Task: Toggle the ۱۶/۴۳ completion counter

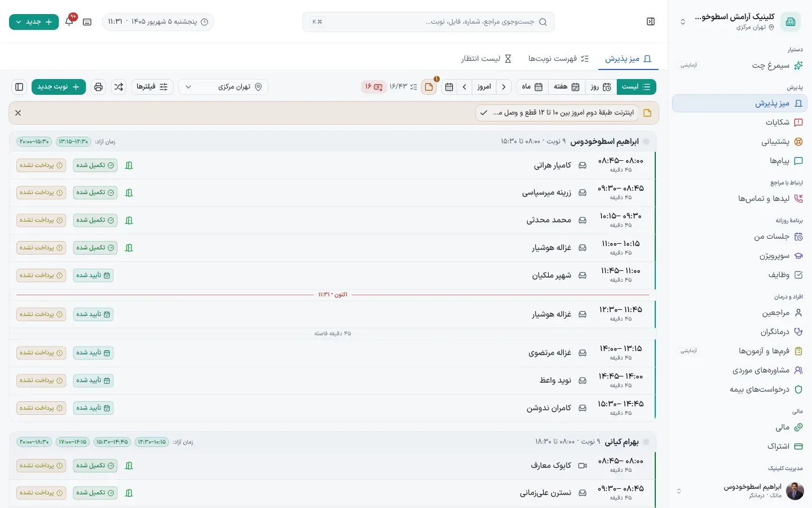Action: coord(403,87)
